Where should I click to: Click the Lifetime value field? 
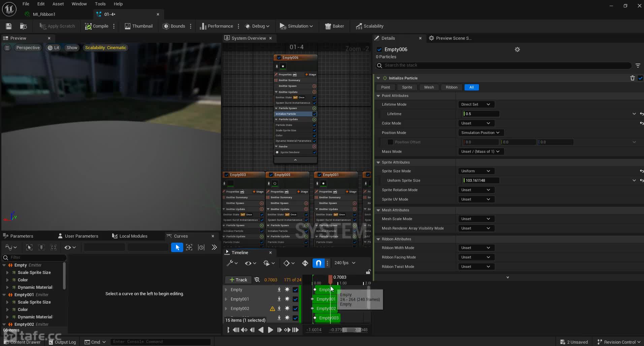click(481, 114)
